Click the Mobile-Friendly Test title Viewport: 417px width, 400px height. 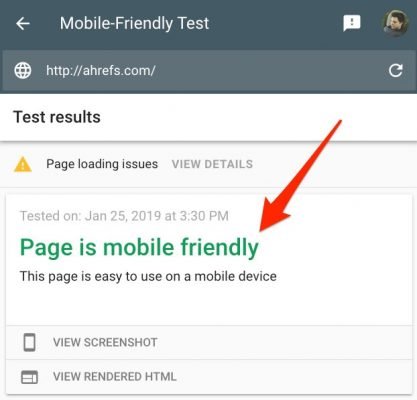pyautogui.click(x=134, y=23)
